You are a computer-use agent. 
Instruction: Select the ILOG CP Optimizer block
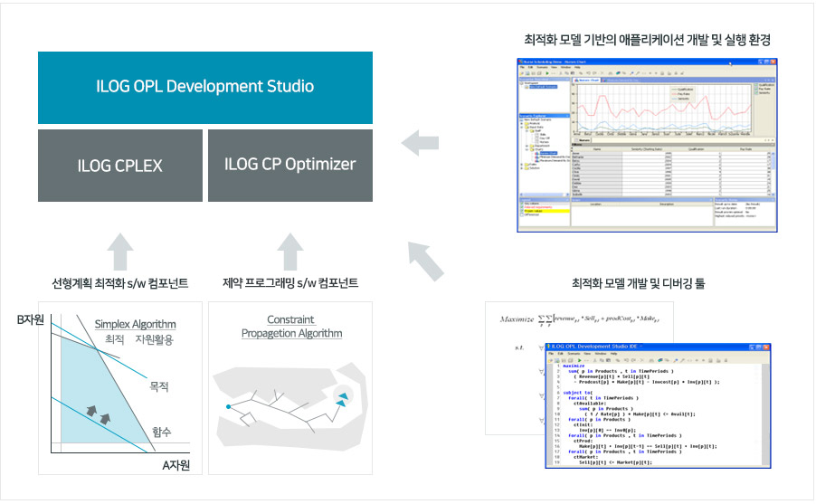pyautogui.click(x=290, y=166)
